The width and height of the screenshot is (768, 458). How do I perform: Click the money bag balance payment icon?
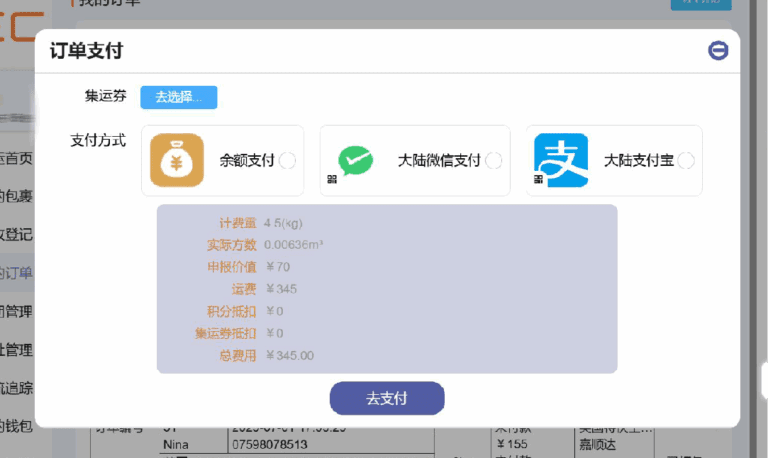(x=177, y=160)
